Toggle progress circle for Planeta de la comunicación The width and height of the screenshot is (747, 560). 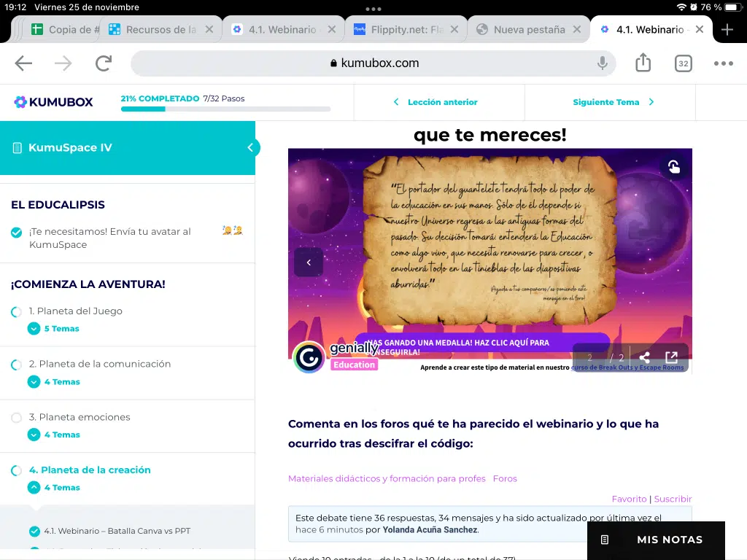16,365
